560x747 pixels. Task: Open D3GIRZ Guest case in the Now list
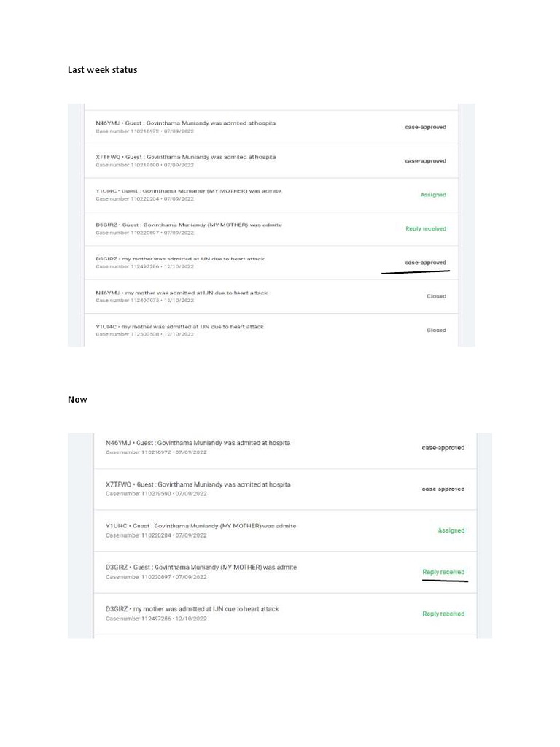pyautogui.click(x=201, y=568)
